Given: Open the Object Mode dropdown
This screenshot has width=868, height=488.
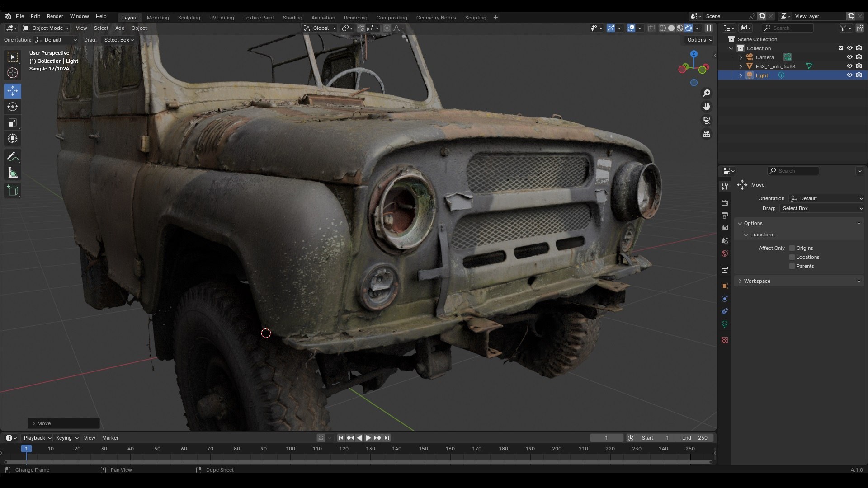Looking at the screenshot, I should point(46,28).
